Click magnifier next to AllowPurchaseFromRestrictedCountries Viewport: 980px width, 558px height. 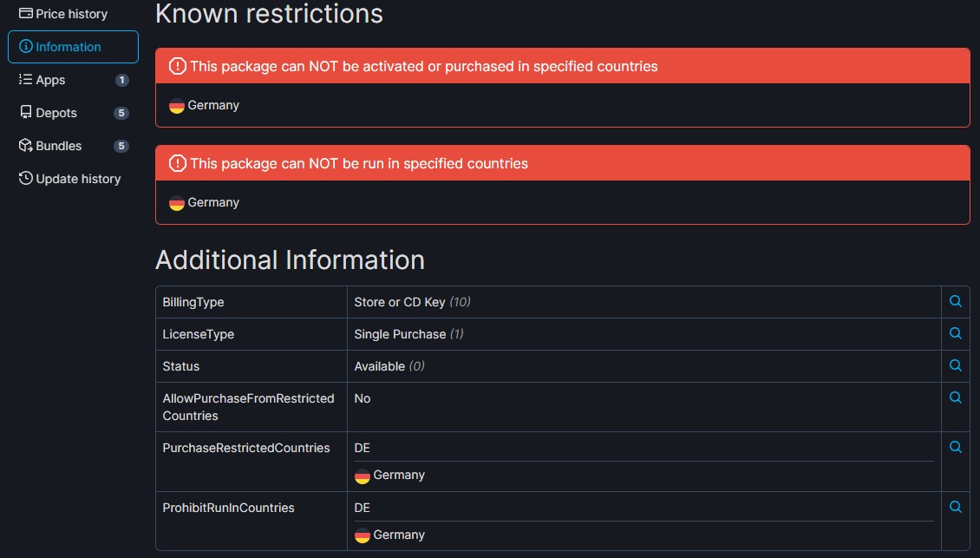(955, 397)
